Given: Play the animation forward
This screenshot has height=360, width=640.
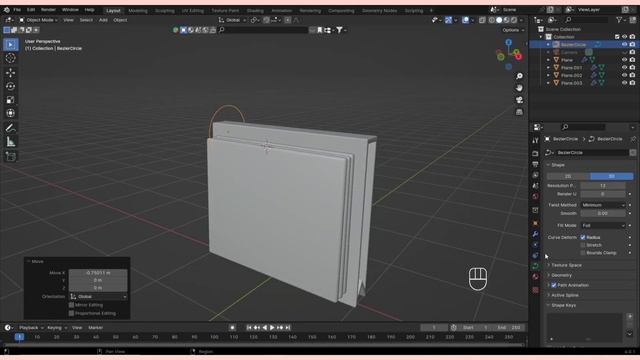Looking at the screenshot, I should pyautogui.click(x=272, y=327).
